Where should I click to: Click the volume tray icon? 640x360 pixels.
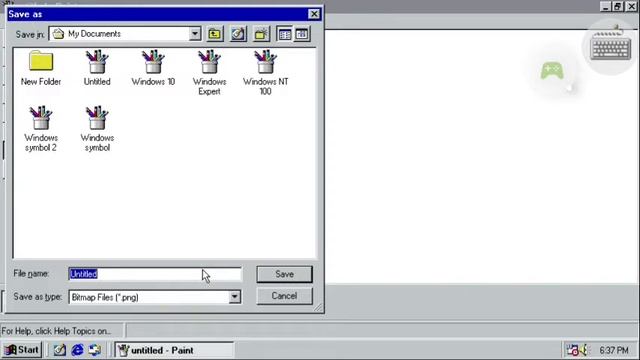[584, 350]
